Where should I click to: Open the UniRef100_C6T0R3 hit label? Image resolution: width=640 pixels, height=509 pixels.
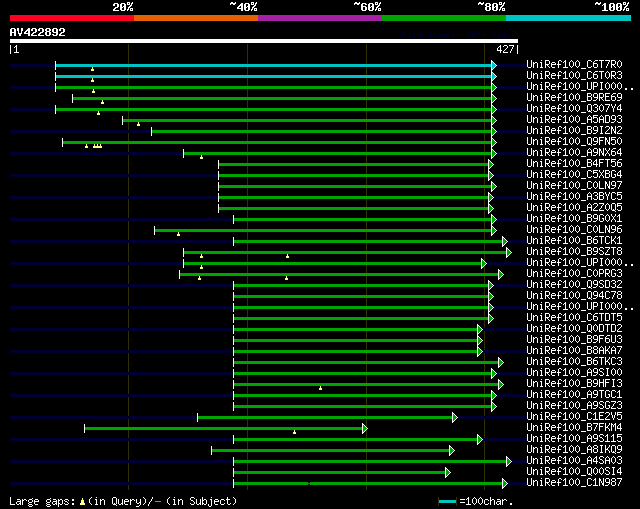[x=574, y=76]
